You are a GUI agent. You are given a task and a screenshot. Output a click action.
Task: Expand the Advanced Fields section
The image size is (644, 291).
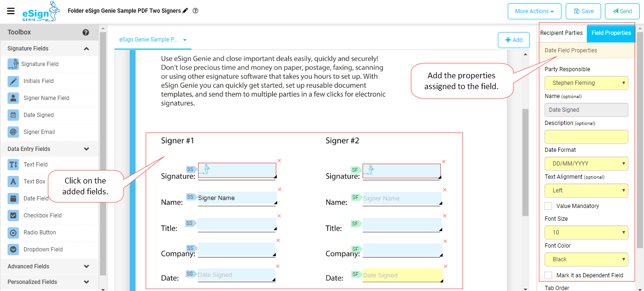click(86, 266)
